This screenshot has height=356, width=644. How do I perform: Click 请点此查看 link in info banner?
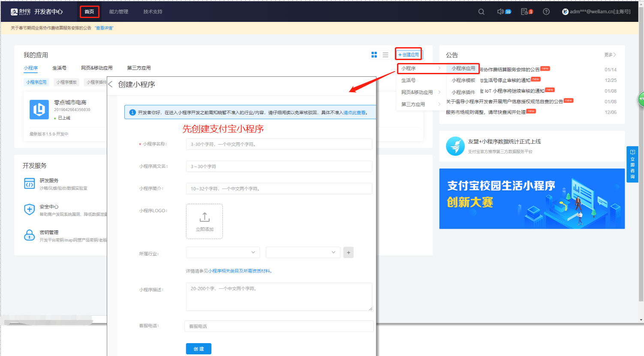(354, 112)
